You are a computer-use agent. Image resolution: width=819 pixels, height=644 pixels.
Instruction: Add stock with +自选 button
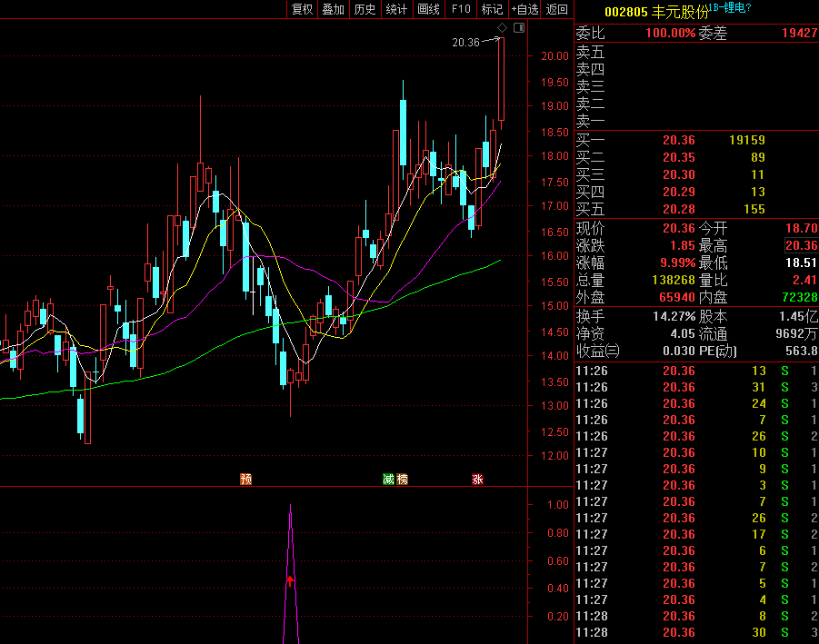(x=524, y=9)
